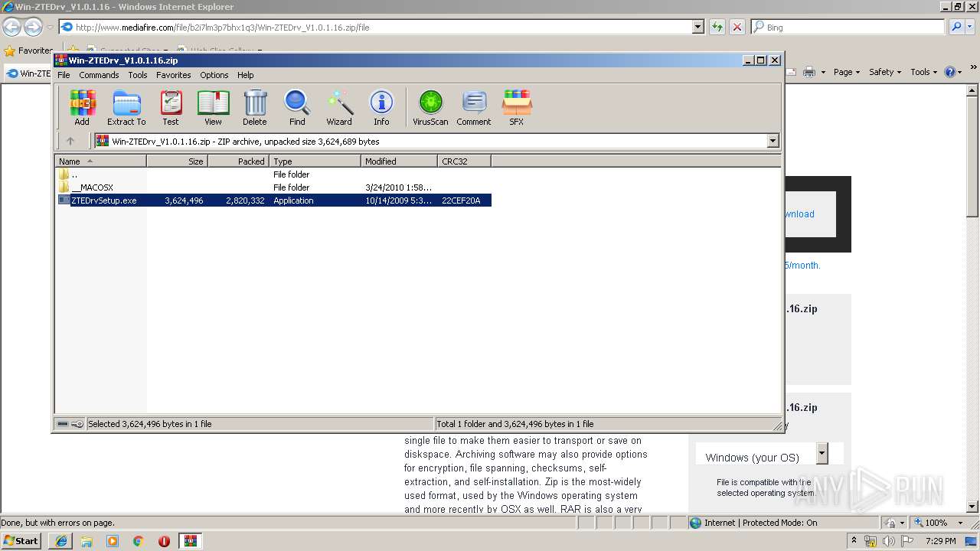Open the WinRAR File menu

click(64, 75)
